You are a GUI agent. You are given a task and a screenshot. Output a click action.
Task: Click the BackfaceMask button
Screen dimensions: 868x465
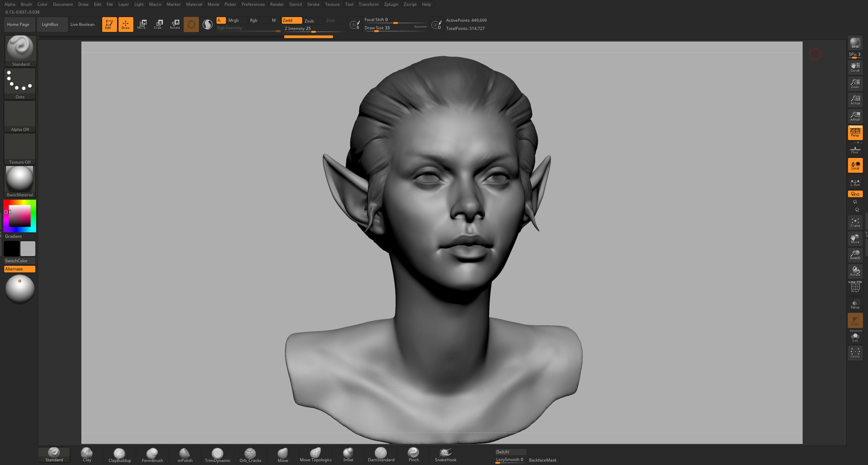point(543,460)
